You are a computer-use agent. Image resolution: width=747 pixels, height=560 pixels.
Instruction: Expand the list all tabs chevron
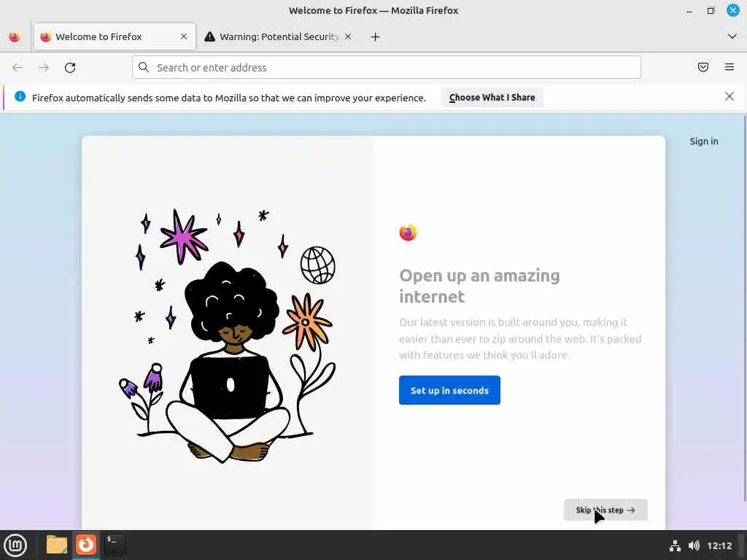click(732, 36)
